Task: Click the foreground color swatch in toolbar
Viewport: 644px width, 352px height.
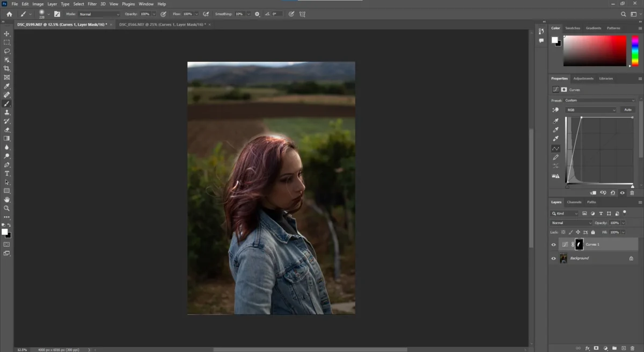Action: (x=5, y=232)
